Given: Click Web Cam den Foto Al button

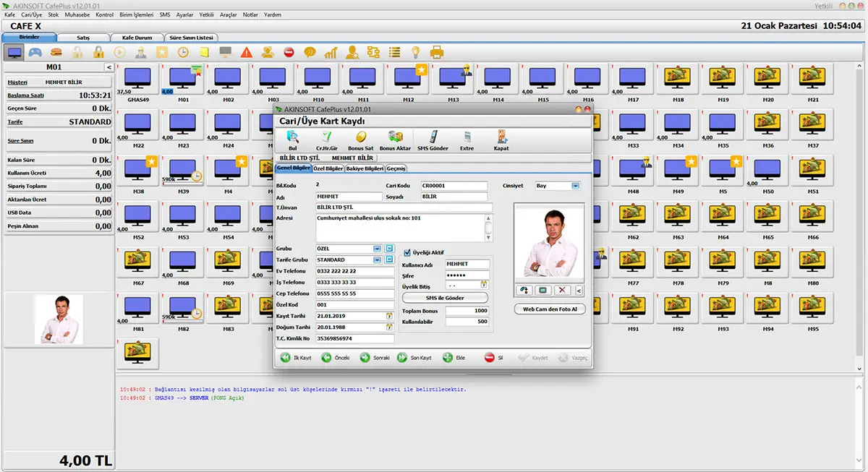Looking at the screenshot, I should (x=549, y=309).
